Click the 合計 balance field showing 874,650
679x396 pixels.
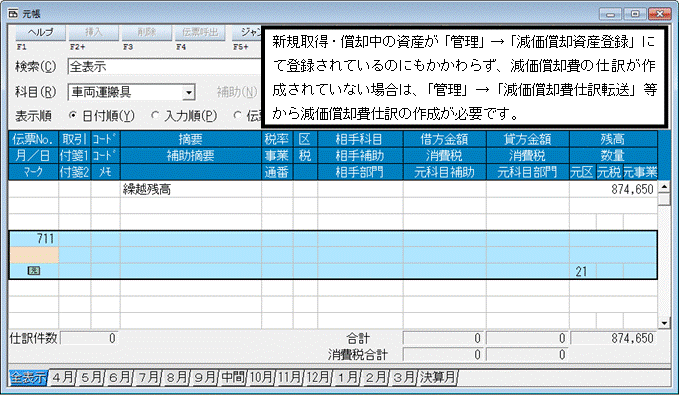tap(614, 338)
